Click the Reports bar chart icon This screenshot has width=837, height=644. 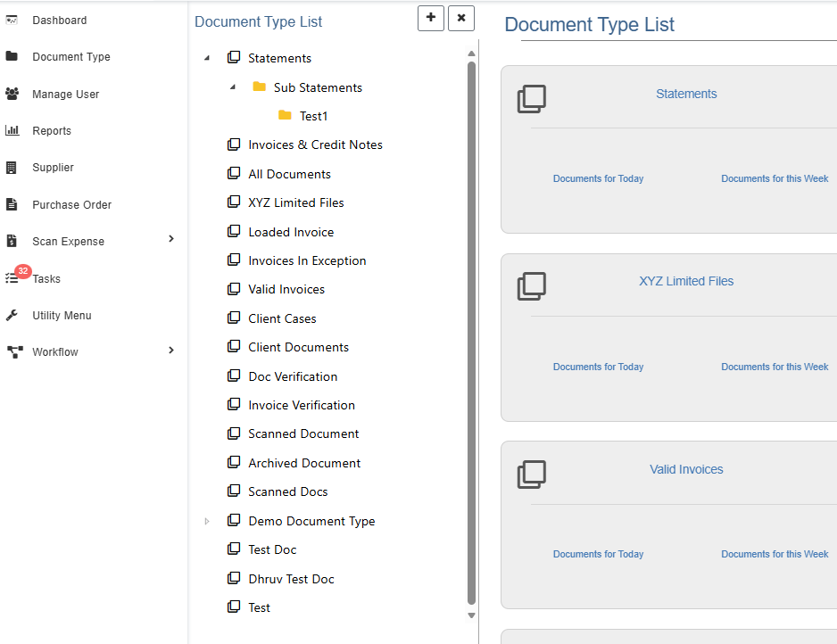(x=12, y=130)
